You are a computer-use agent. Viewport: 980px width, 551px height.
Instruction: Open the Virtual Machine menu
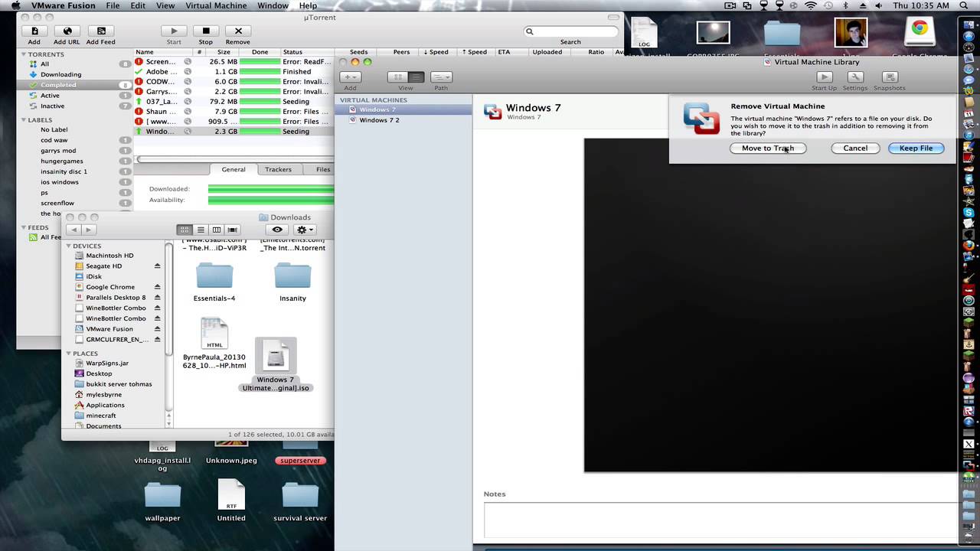click(216, 5)
